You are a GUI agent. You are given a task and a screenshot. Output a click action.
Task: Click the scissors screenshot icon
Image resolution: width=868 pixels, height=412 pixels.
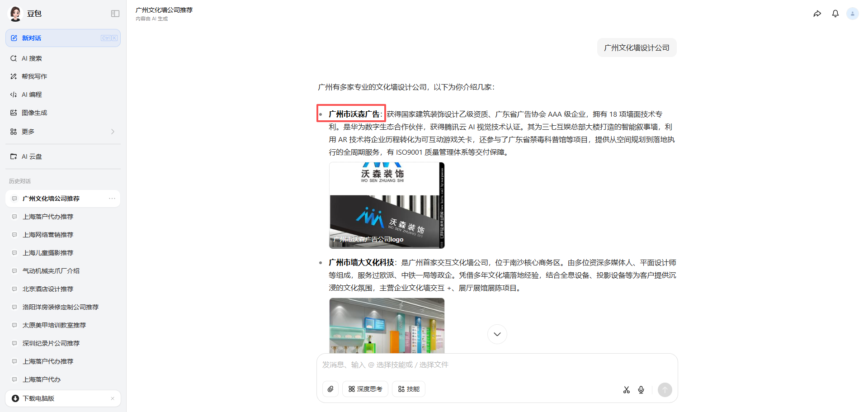coord(626,390)
